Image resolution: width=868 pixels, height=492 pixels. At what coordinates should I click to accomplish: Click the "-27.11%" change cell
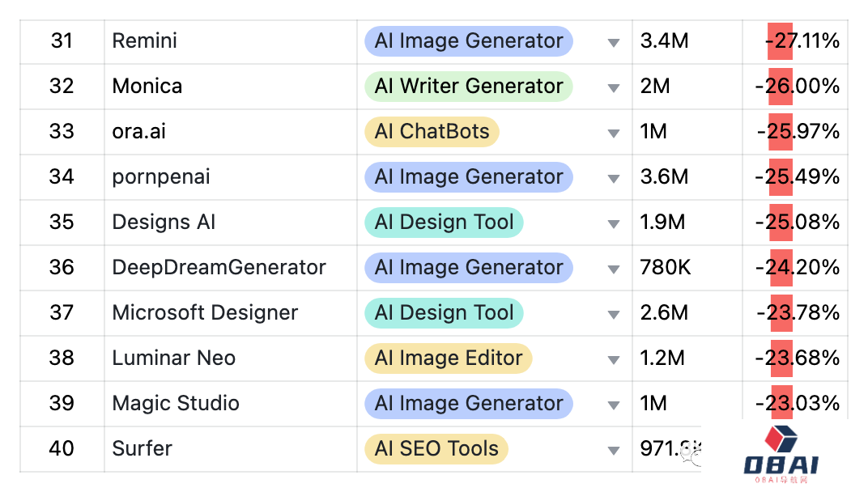click(x=795, y=41)
